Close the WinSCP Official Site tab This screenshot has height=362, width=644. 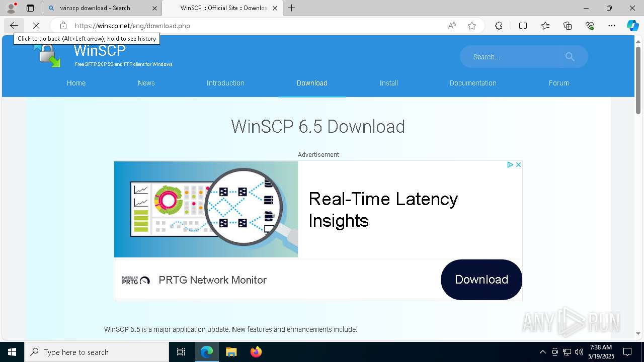click(275, 8)
